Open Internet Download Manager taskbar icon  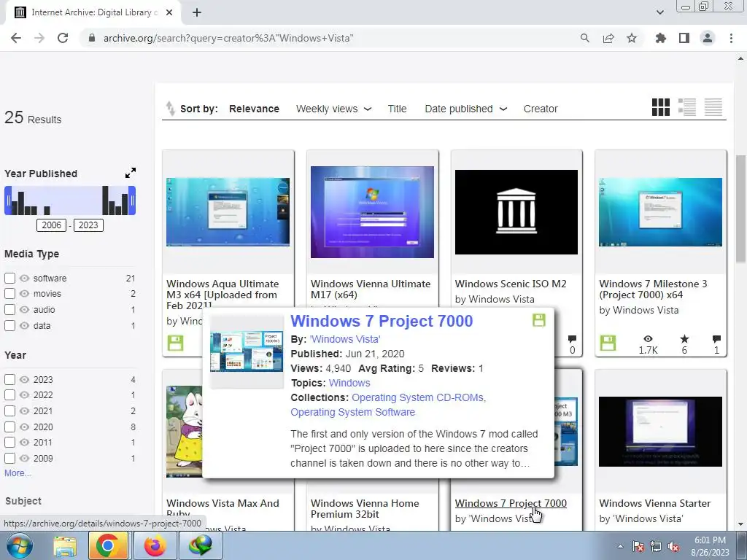tap(201, 545)
